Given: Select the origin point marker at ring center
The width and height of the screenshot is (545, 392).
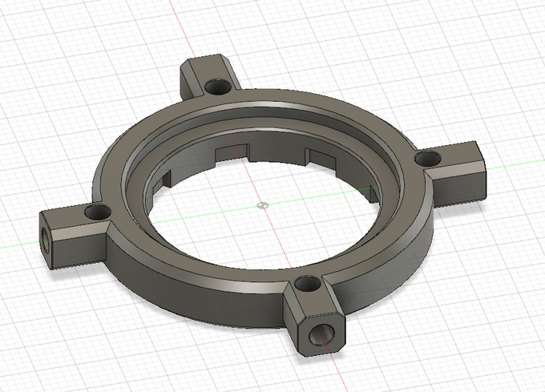Looking at the screenshot, I should tap(262, 205).
